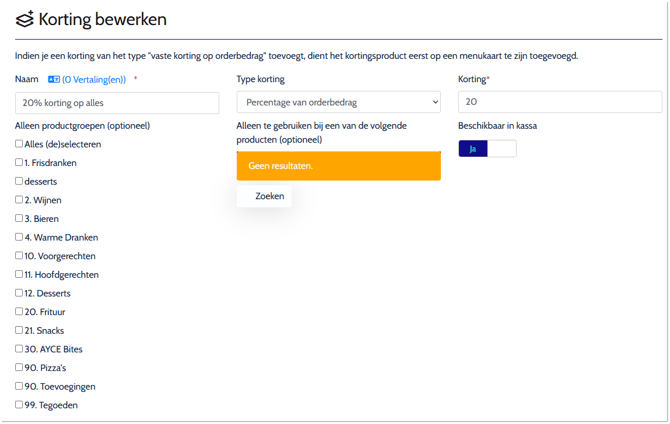This screenshot has height=424, width=670.
Task: Toggle the Beschikbaar in kassa switch
Action: (x=487, y=148)
